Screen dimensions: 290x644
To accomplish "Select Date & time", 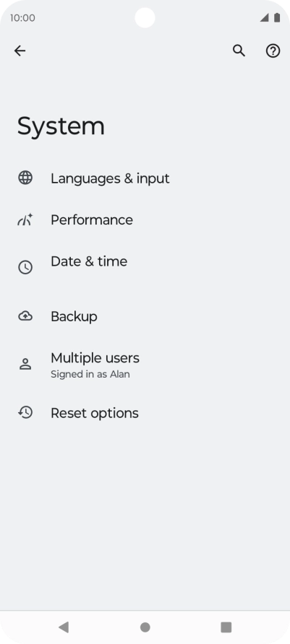I will (145, 267).
